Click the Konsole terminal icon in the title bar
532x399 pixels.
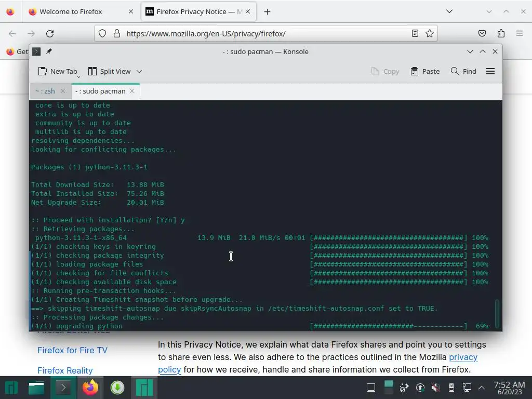(x=36, y=51)
